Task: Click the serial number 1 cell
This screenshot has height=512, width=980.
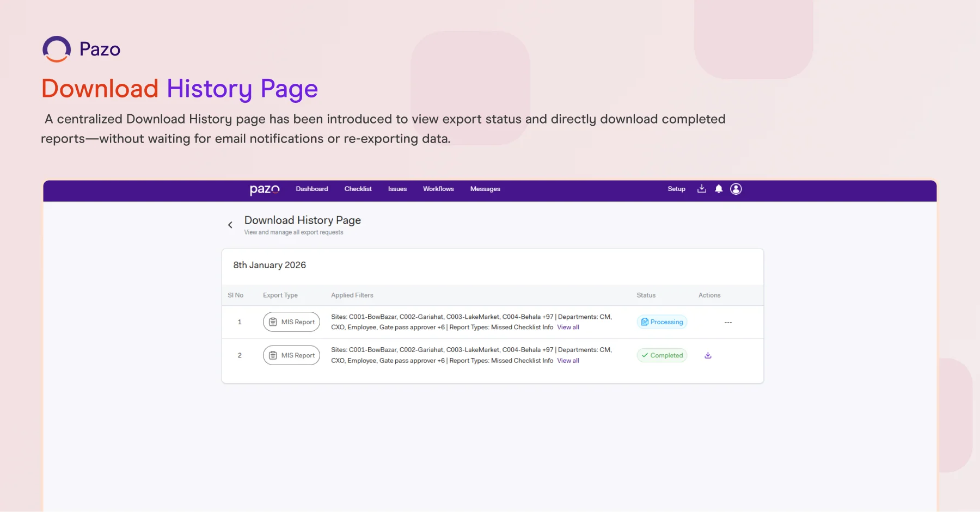Action: click(240, 322)
